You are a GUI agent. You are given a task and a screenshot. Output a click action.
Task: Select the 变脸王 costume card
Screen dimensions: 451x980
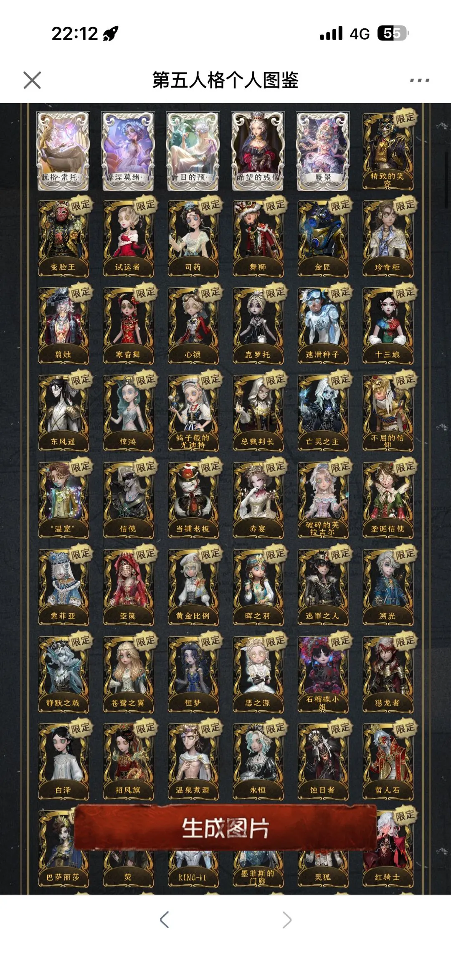coord(63,238)
